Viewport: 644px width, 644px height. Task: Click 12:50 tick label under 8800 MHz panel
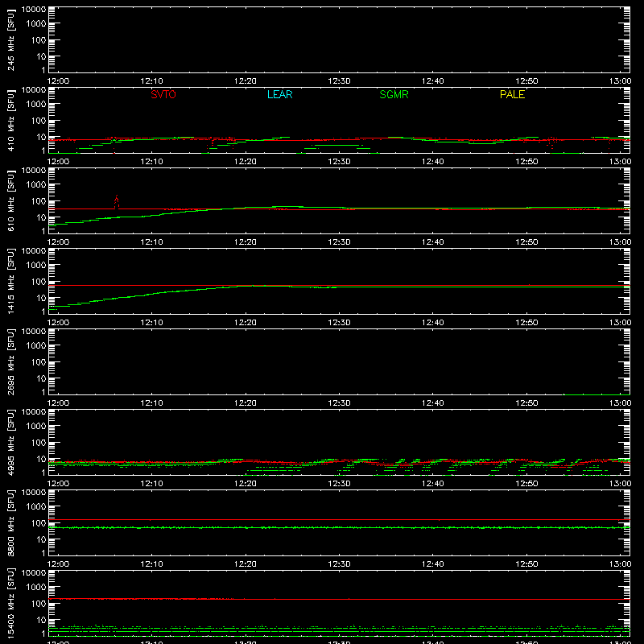pyautogui.click(x=526, y=564)
